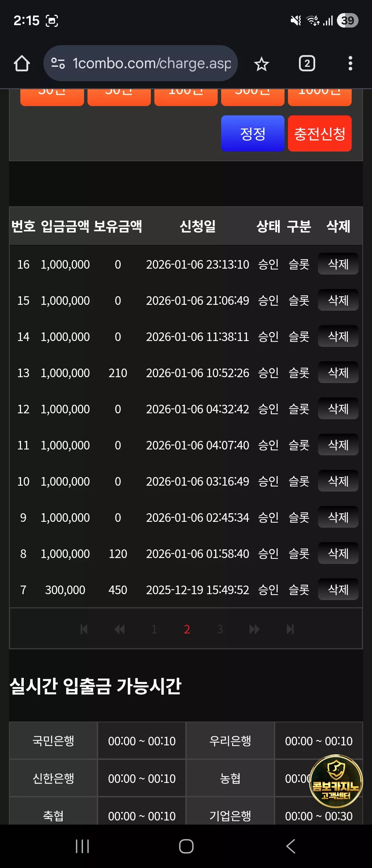The image size is (372, 868).
Task: Go to previous page with double-left arrow
Action: (120, 629)
